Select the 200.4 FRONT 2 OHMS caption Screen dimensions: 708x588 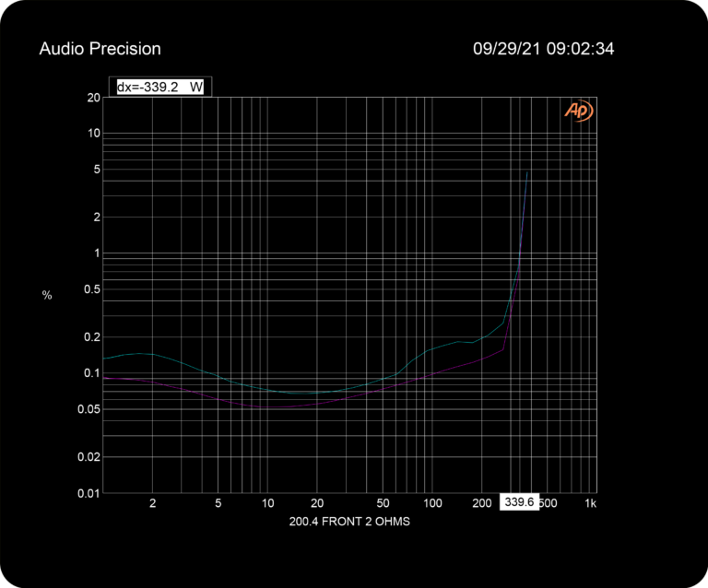click(x=349, y=522)
